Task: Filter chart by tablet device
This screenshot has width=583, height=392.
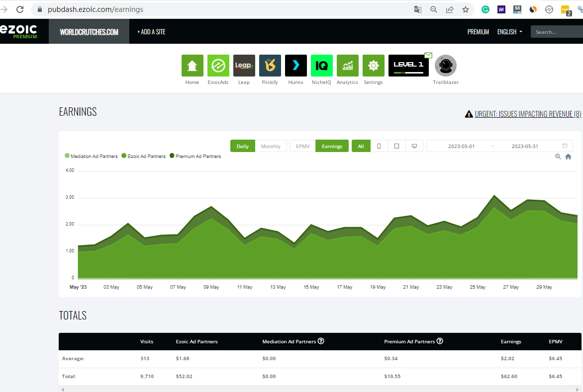Action: click(397, 146)
